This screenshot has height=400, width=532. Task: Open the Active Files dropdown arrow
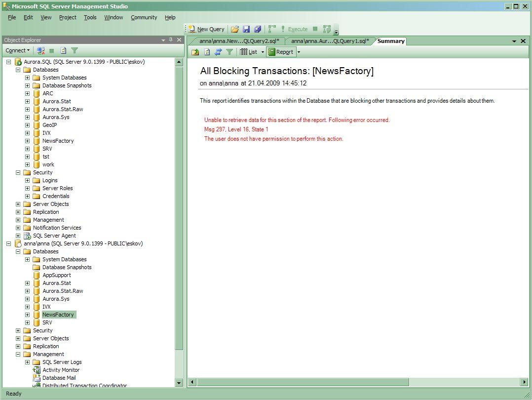click(x=514, y=41)
